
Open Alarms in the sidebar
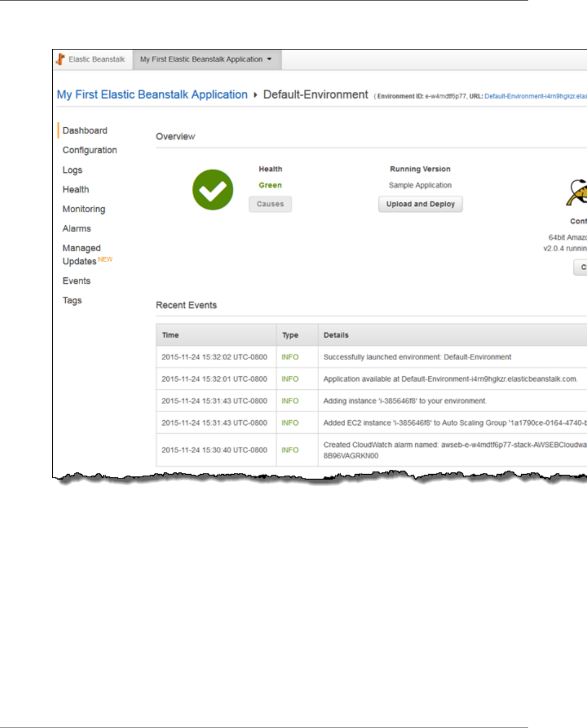(x=77, y=228)
